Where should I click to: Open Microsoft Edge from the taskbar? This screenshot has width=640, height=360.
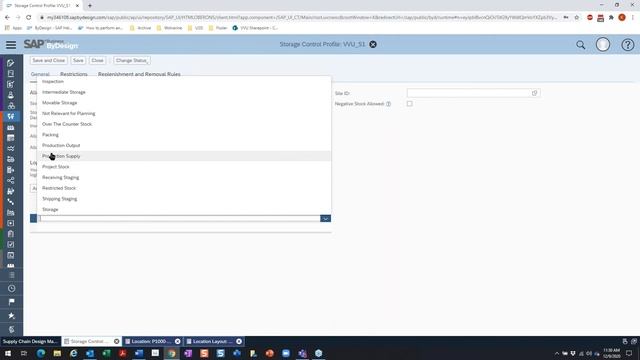pos(41,353)
